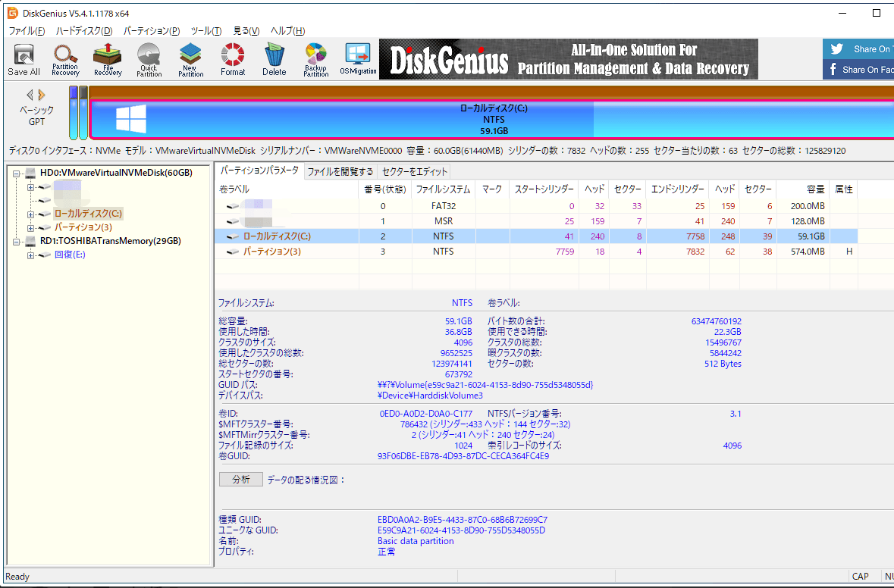This screenshot has height=588, width=894.
Task: Click the Delete partition icon
Action: [274, 59]
